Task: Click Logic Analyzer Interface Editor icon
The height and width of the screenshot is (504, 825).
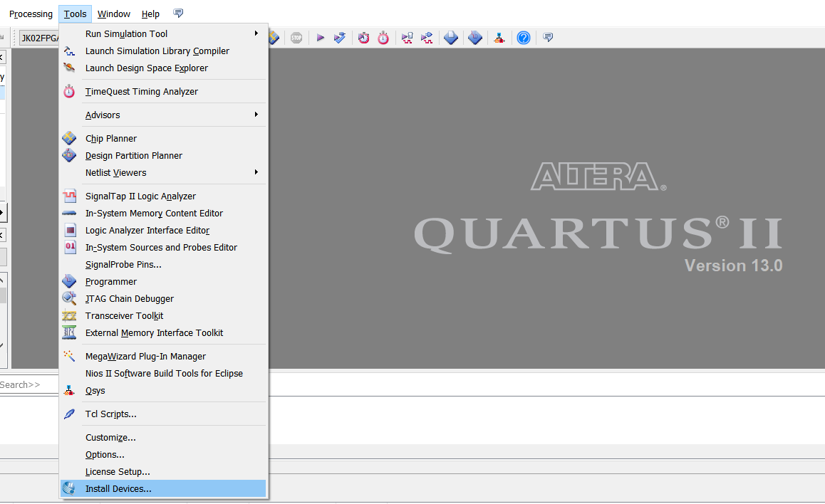Action: click(x=70, y=230)
